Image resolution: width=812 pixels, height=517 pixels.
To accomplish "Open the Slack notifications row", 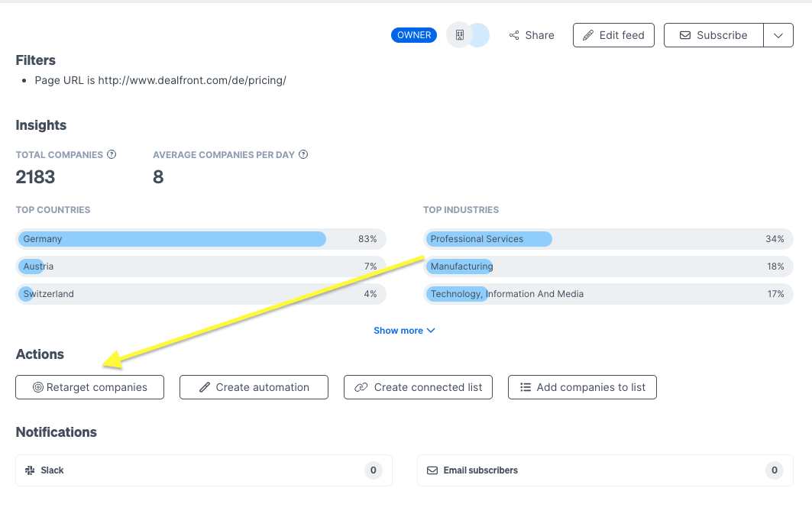I will [203, 470].
